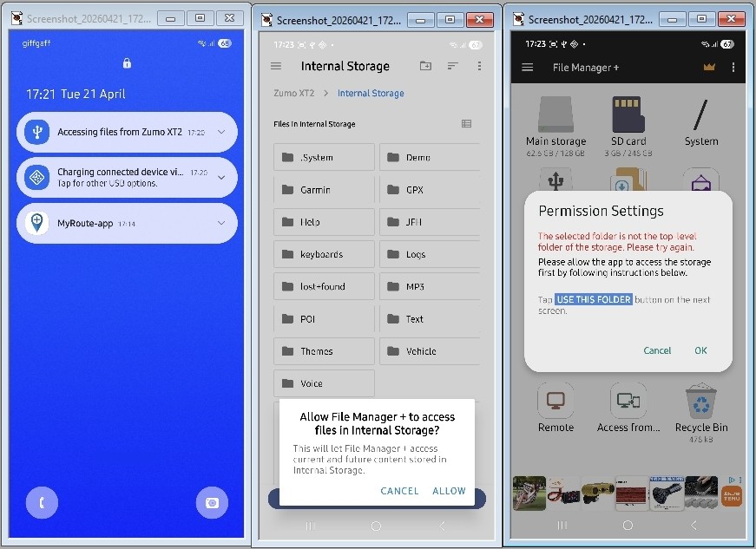Screen dimensions: 756x549
Task: Open Main storage in File Manager +
Action: (x=555, y=126)
